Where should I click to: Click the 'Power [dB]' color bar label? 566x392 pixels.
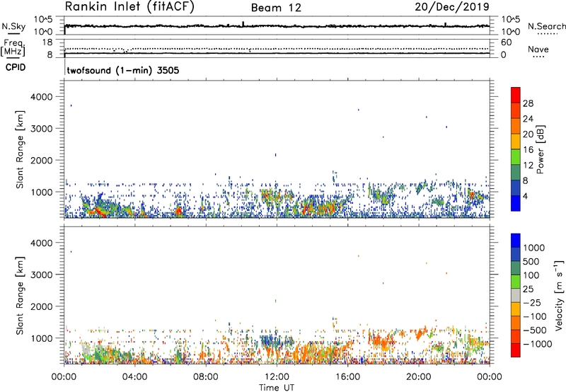pyautogui.click(x=540, y=149)
